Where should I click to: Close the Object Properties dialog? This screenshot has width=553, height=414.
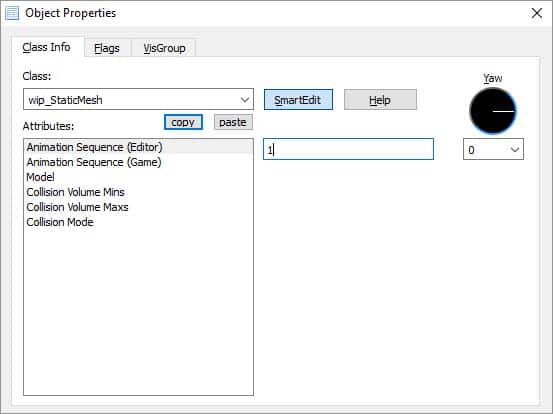click(536, 13)
